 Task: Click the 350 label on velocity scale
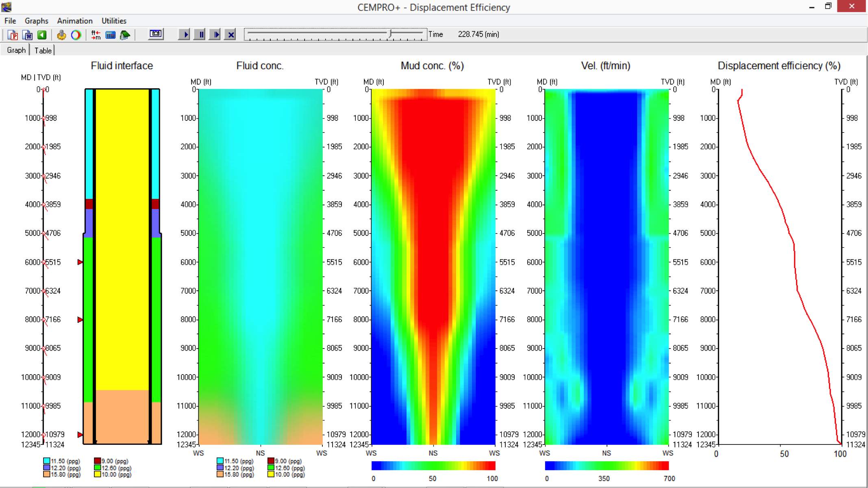pyautogui.click(x=604, y=479)
